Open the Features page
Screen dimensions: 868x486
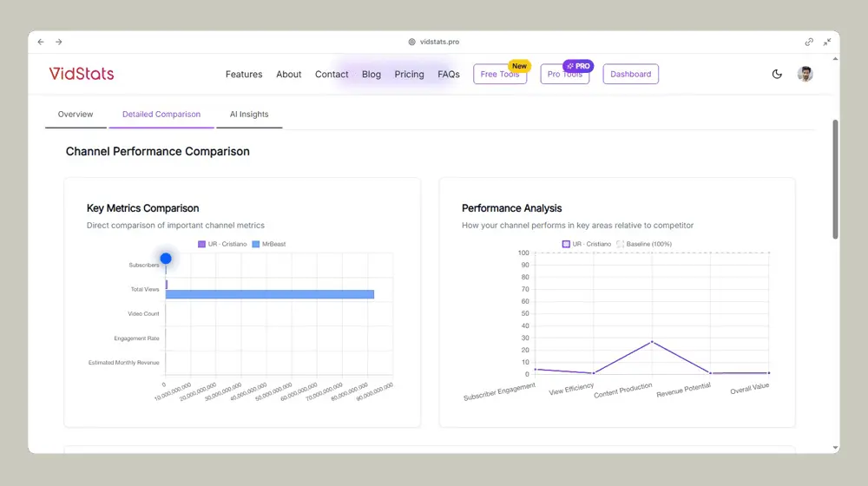click(244, 74)
